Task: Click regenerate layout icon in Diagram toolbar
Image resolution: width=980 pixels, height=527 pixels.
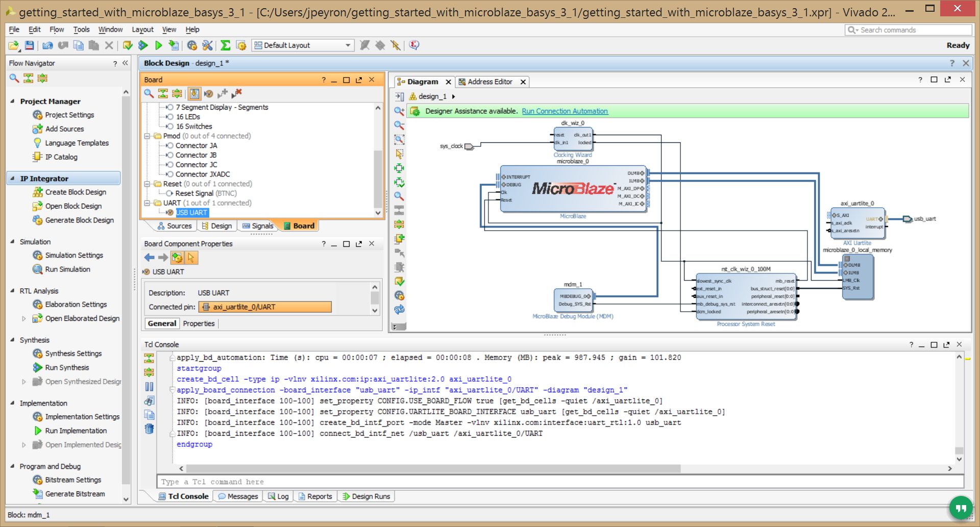Action: 399,310
